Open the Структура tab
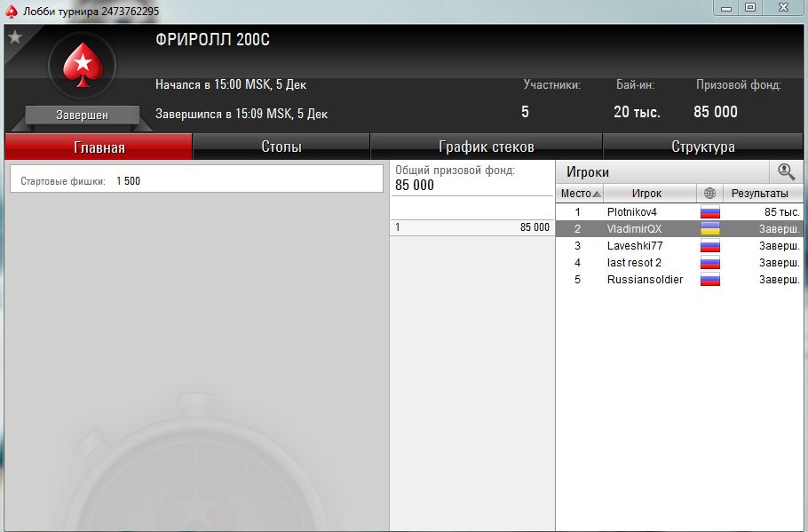This screenshot has width=808, height=532. coord(703,147)
